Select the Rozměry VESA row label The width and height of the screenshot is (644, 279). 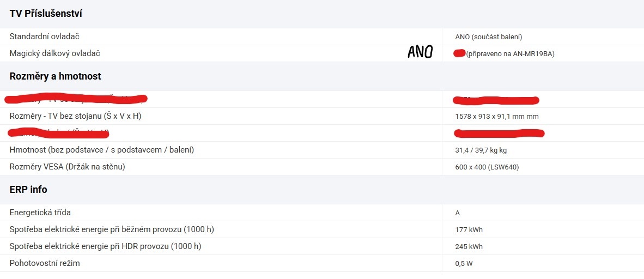[68, 167]
